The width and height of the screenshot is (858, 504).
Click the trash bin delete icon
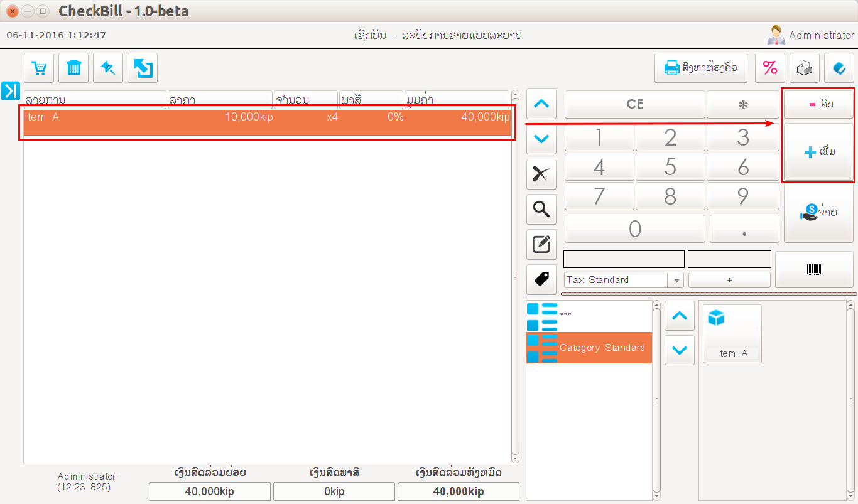(x=73, y=68)
